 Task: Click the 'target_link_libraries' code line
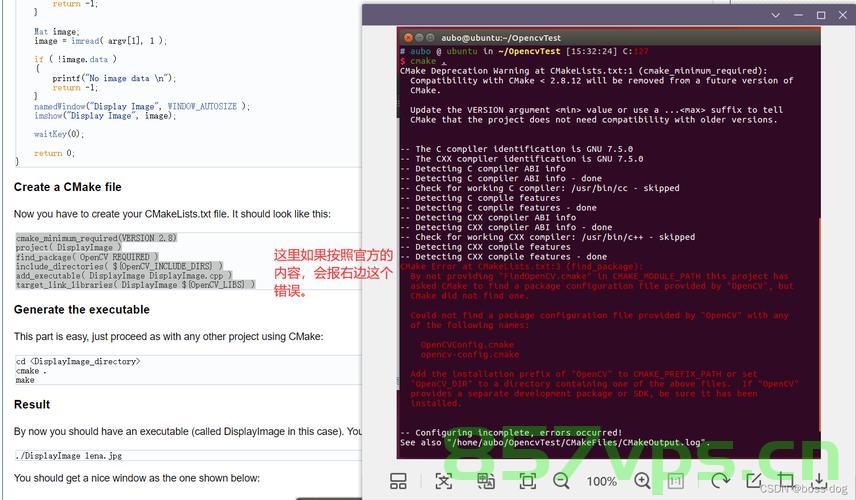(135, 285)
